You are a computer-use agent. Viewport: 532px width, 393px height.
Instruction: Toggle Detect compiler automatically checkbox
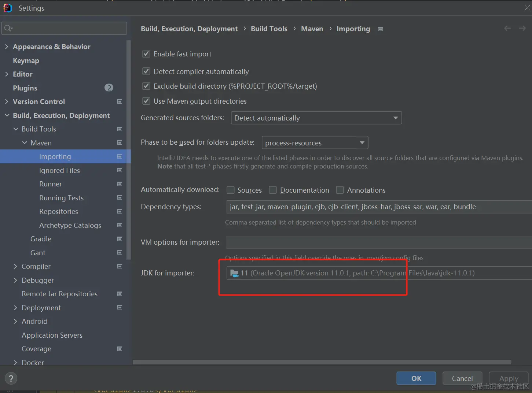tap(146, 71)
